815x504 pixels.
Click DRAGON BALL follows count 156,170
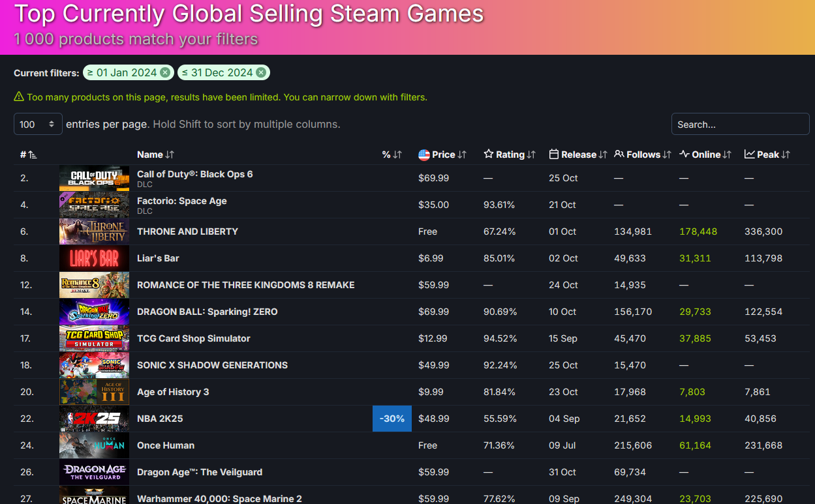(x=633, y=312)
